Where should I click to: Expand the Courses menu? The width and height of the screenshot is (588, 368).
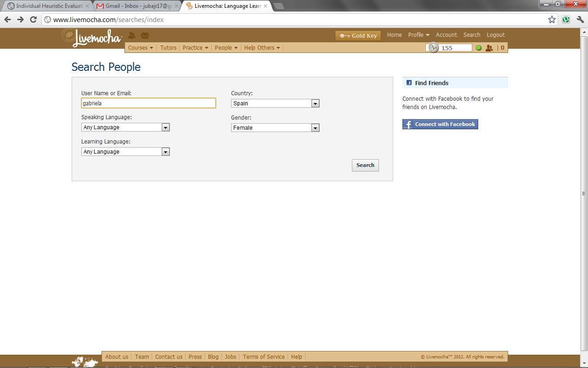click(x=141, y=48)
